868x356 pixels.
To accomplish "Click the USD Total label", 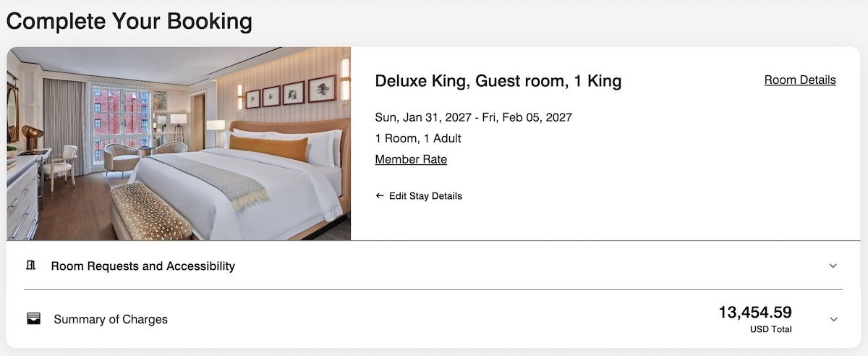I will coord(770,330).
